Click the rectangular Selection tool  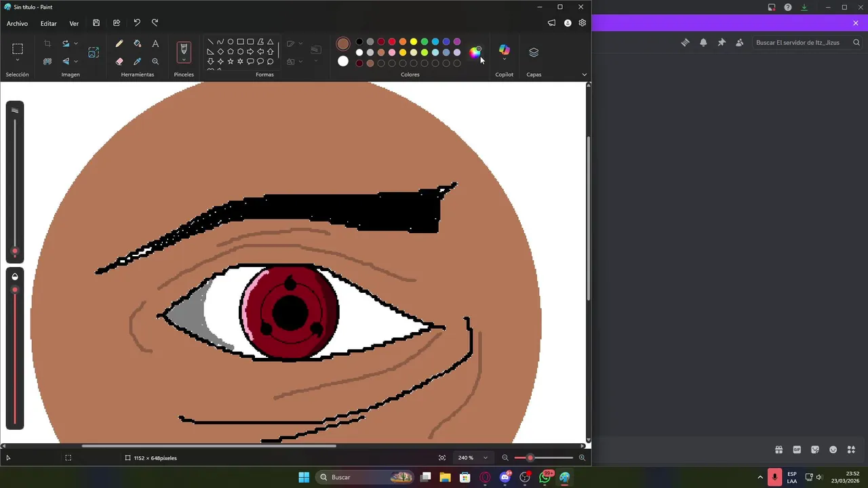pyautogui.click(x=18, y=49)
